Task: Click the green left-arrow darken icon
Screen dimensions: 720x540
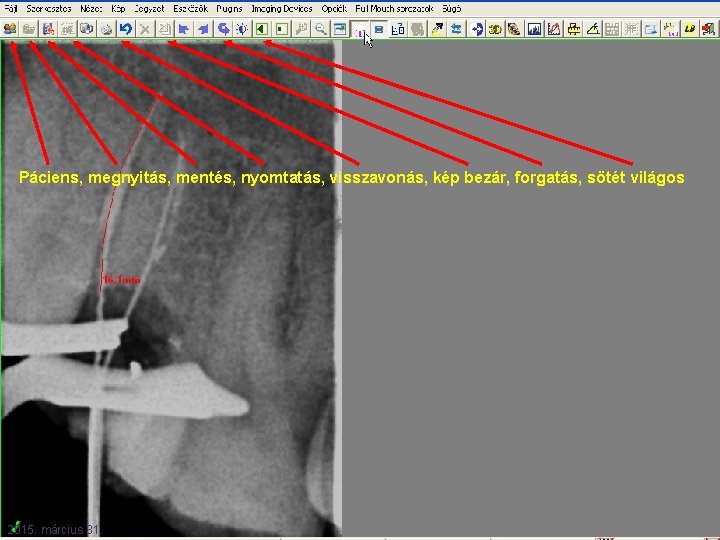Action: (262, 29)
